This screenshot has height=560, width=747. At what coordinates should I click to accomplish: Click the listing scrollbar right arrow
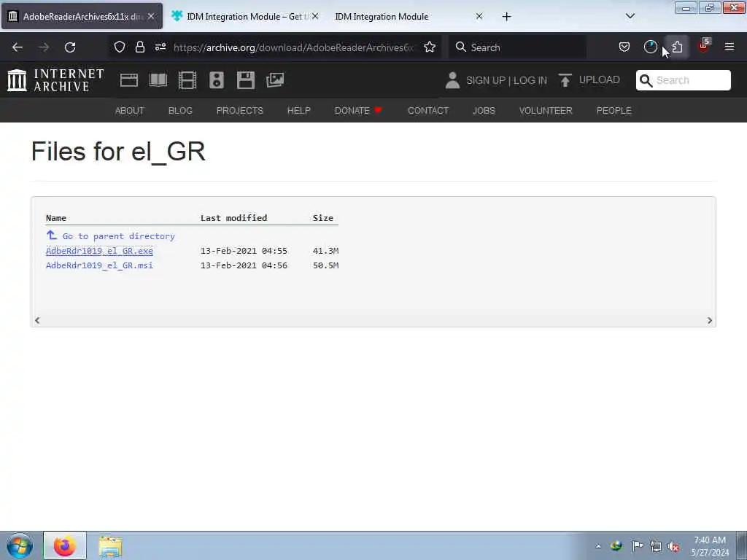tap(709, 321)
